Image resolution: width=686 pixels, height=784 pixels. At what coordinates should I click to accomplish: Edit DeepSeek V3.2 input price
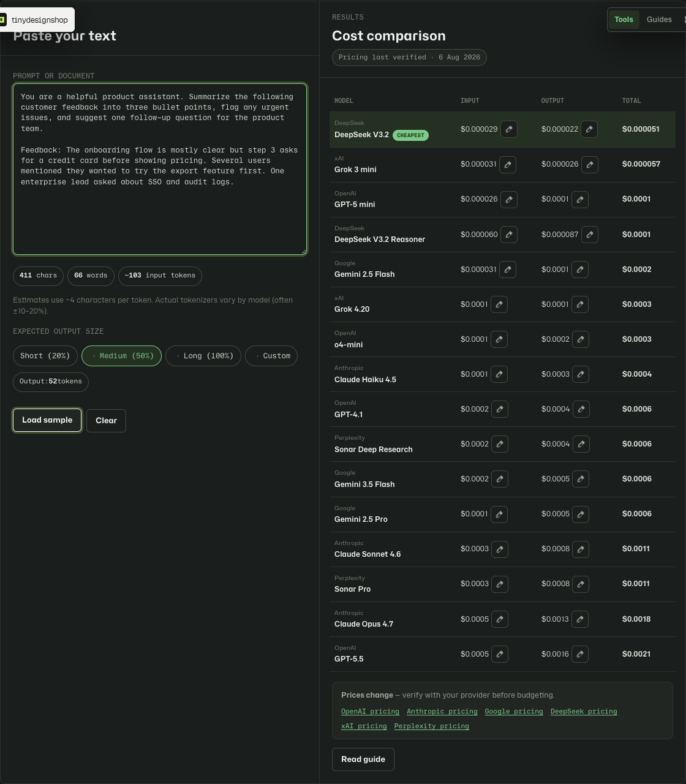pos(509,129)
